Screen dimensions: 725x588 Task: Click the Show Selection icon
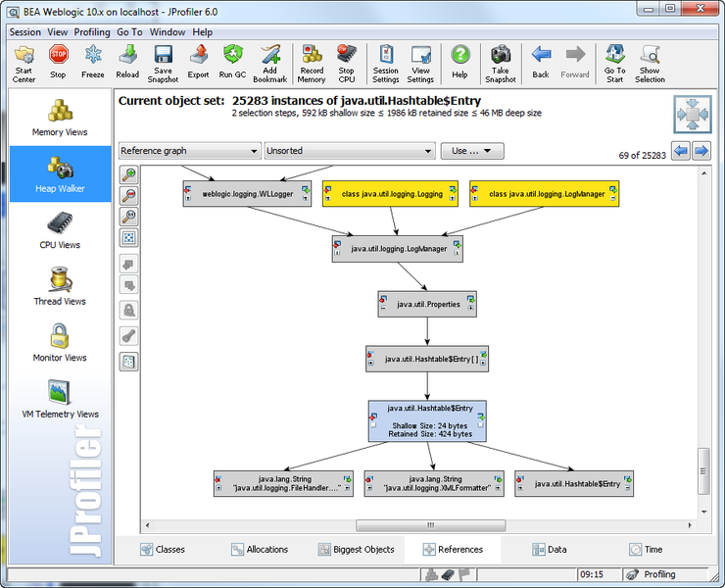point(650,64)
